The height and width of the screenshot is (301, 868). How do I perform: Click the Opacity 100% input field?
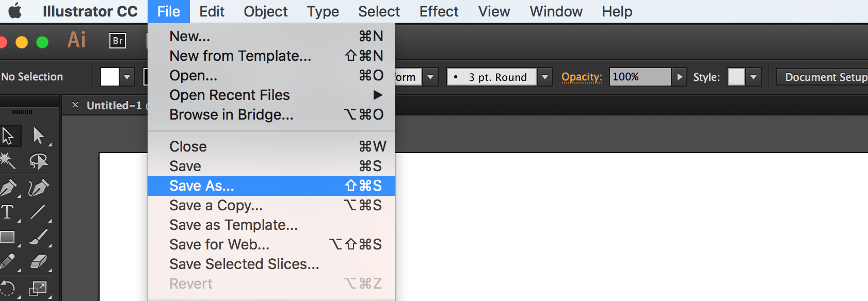coord(640,77)
